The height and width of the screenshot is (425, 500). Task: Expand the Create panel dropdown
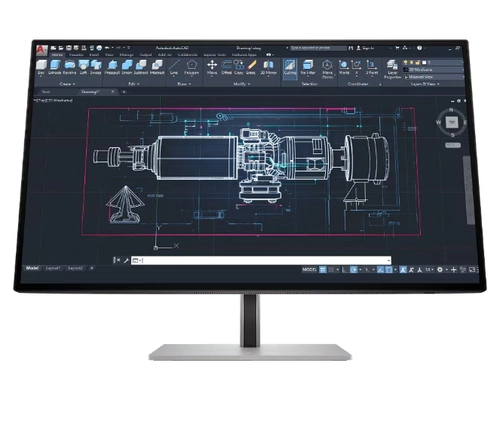(x=67, y=84)
